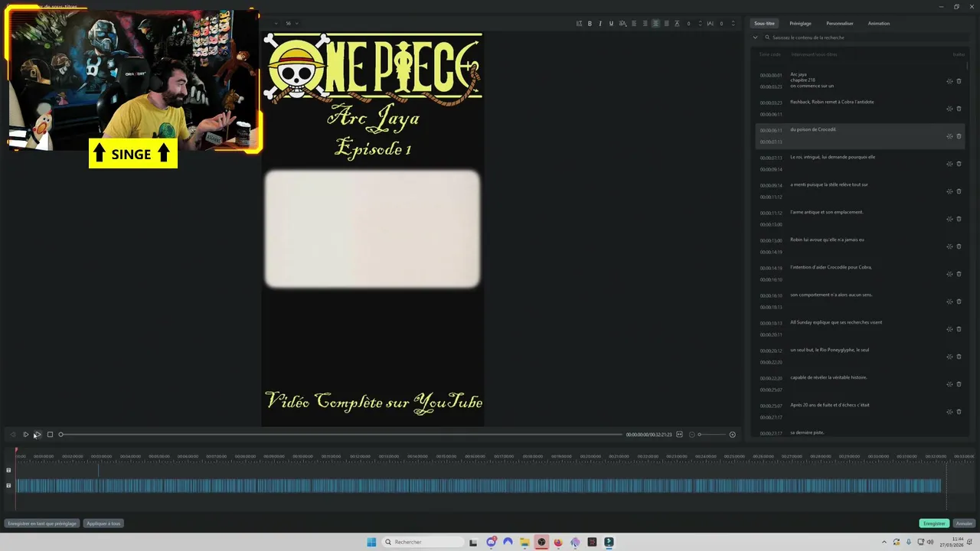The width and height of the screenshot is (980, 551).
Task: Delete the 'Arc jaya chapitre 218' subtitle
Action: pos(959,81)
